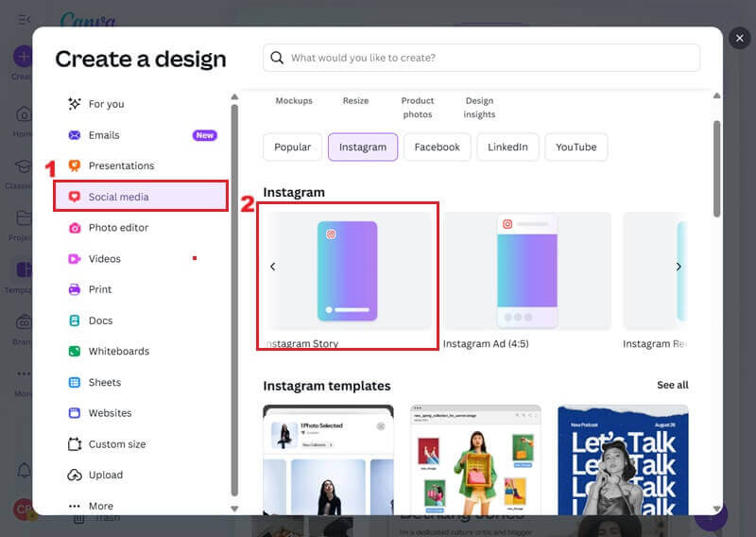Click the Whiteboards icon in sidebar
Viewport: 756px width, 537px height.
(75, 352)
